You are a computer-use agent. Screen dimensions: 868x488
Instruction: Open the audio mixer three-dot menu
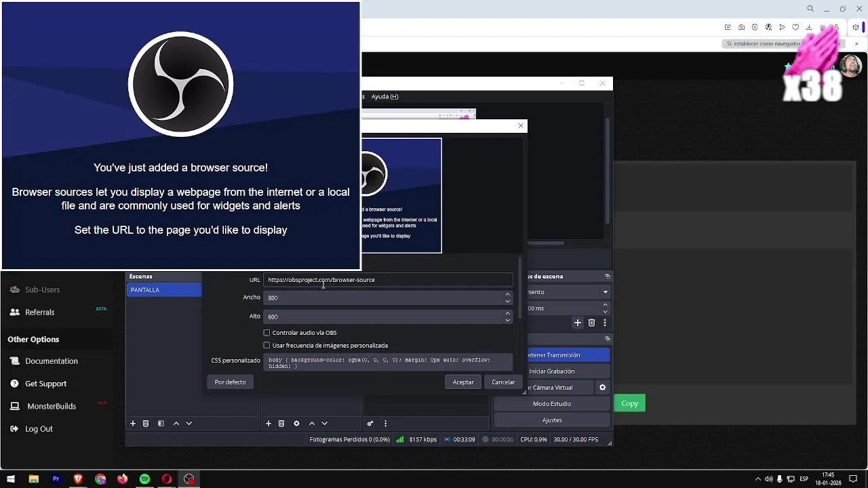(x=385, y=424)
